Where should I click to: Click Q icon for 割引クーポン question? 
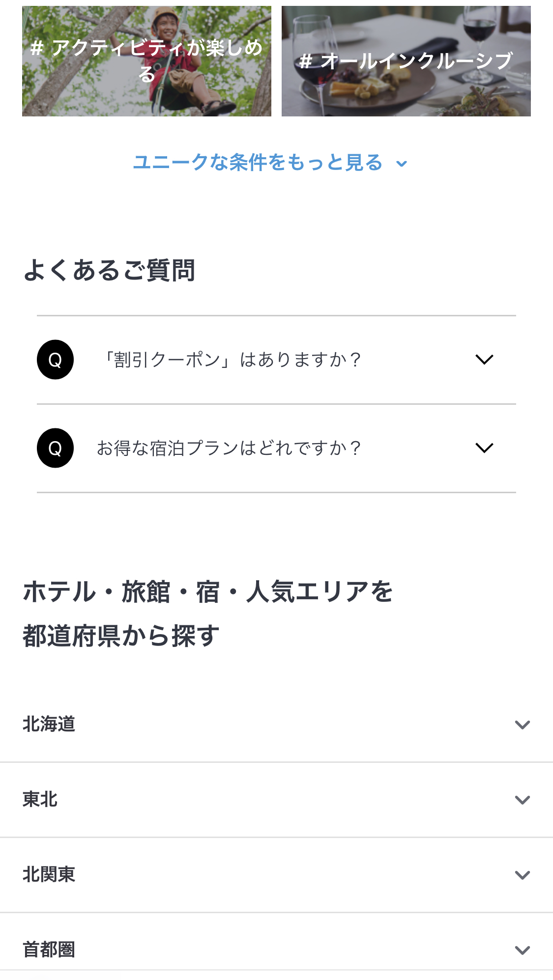tap(55, 360)
